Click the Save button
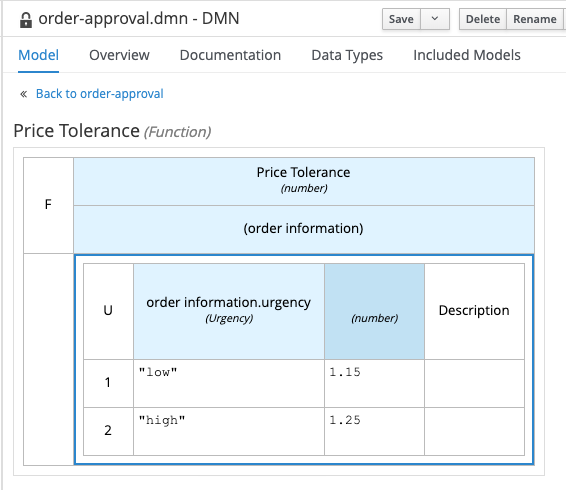This screenshot has height=490, width=566. [401, 19]
